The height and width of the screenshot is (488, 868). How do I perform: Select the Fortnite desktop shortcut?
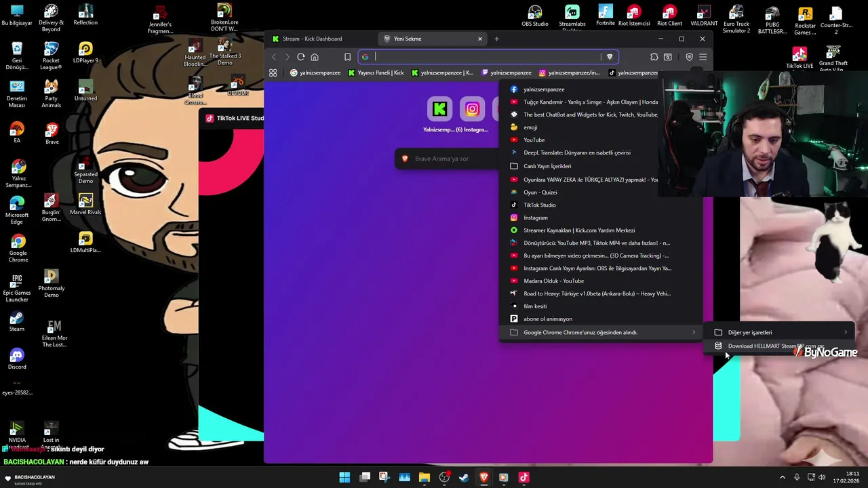(x=606, y=16)
